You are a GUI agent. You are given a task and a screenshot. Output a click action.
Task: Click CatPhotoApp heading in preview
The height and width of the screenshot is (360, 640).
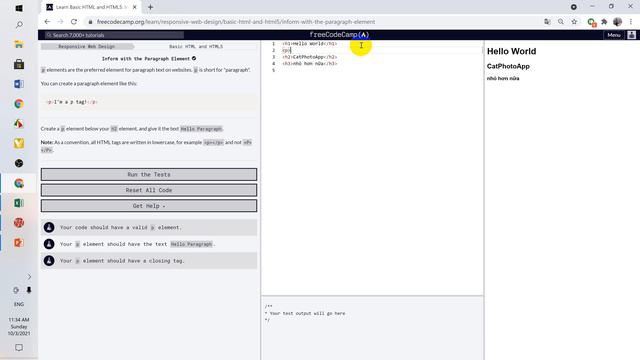pos(508,66)
